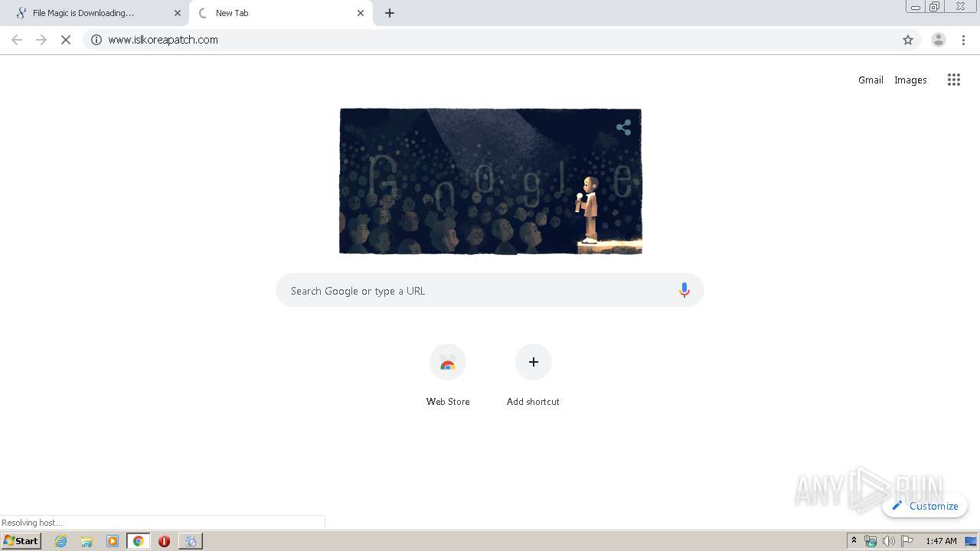980x551 pixels.
Task: Select the New Tab tab
Action: [x=280, y=13]
